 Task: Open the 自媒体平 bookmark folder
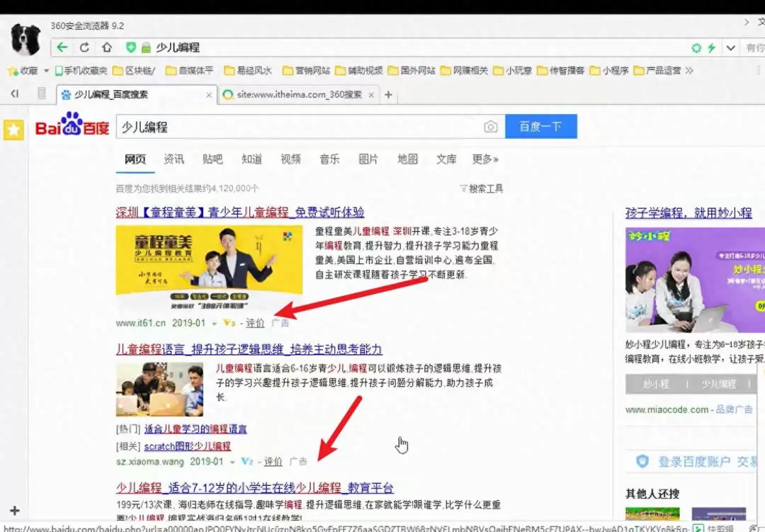pyautogui.click(x=190, y=71)
